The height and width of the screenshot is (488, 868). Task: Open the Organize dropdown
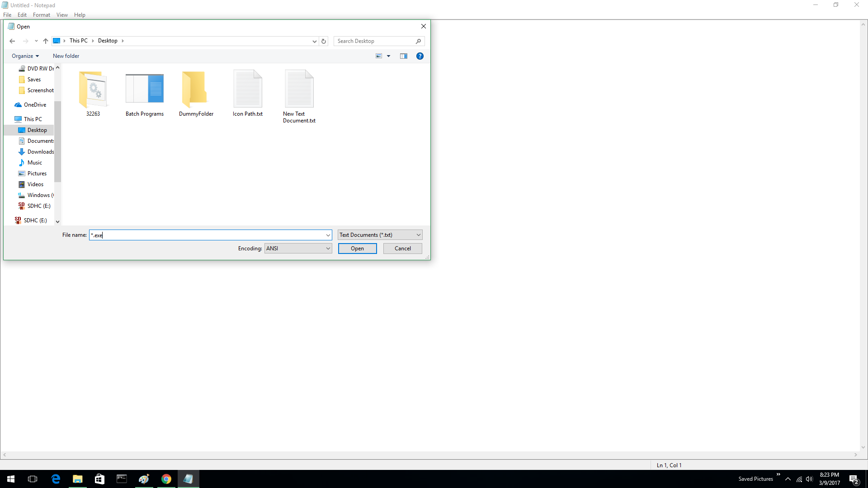point(25,56)
